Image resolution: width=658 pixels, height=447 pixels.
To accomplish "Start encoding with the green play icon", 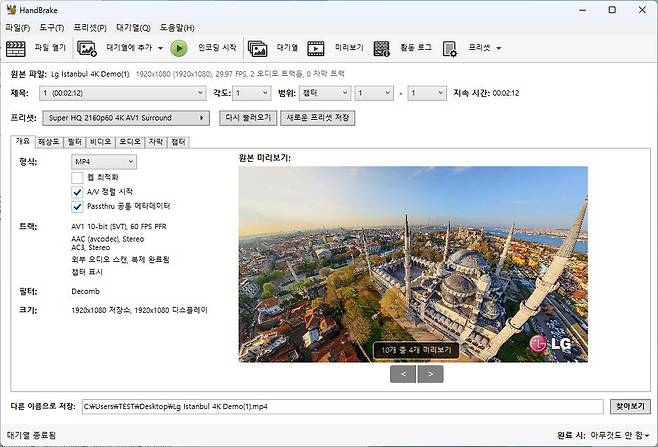I will (x=179, y=48).
